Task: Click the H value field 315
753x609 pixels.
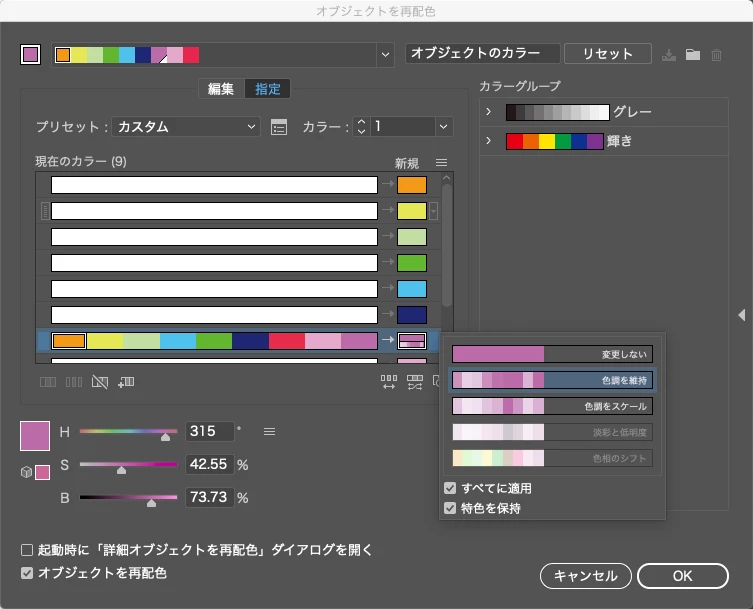Action: point(209,431)
